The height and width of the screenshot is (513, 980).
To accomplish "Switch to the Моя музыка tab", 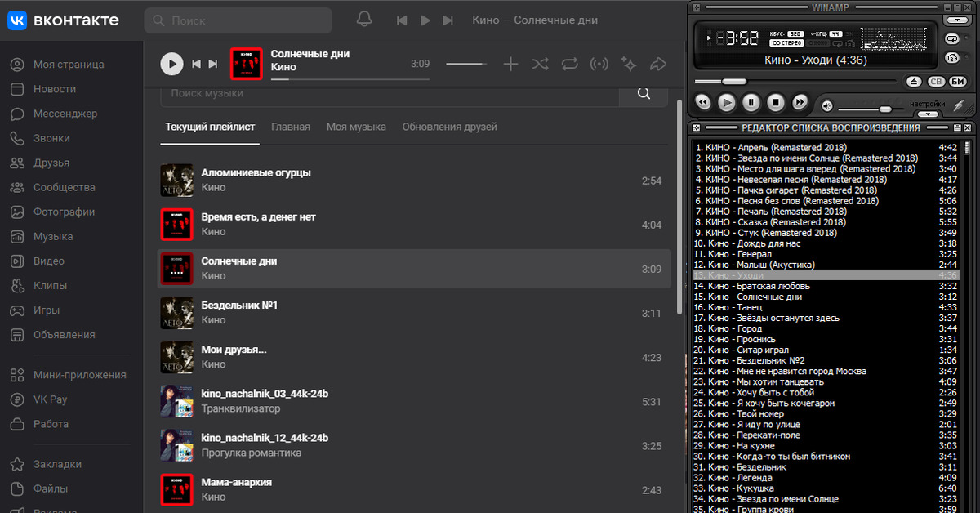I will click(356, 127).
